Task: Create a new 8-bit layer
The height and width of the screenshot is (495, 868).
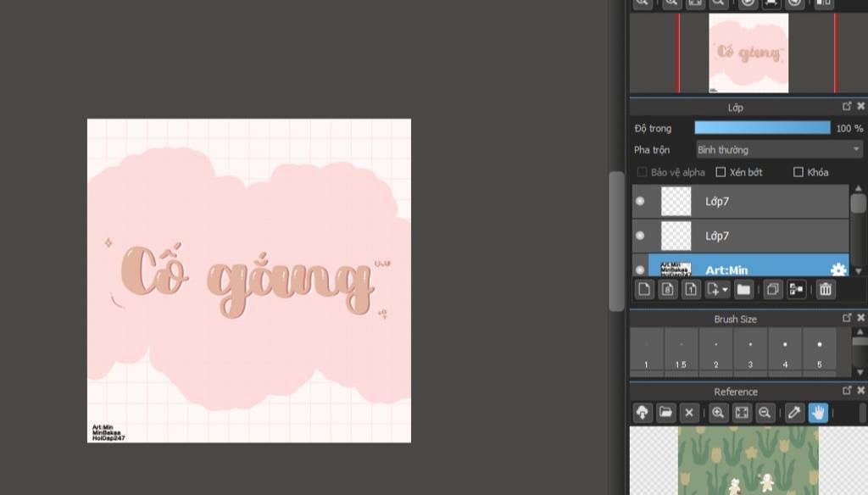Action: [668, 289]
